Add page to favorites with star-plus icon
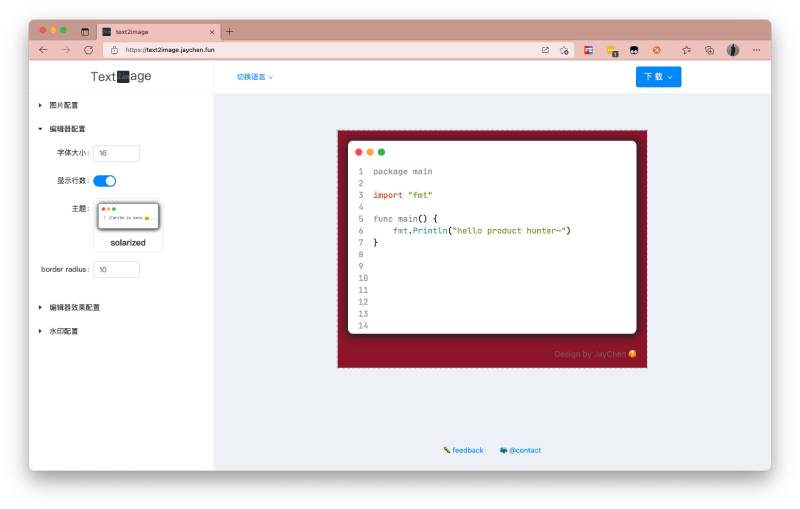Screen dimensions: 800x509 coord(564,50)
